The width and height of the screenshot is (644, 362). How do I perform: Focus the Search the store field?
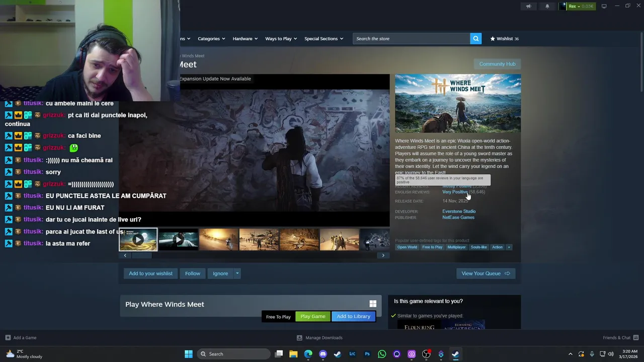[x=412, y=39]
